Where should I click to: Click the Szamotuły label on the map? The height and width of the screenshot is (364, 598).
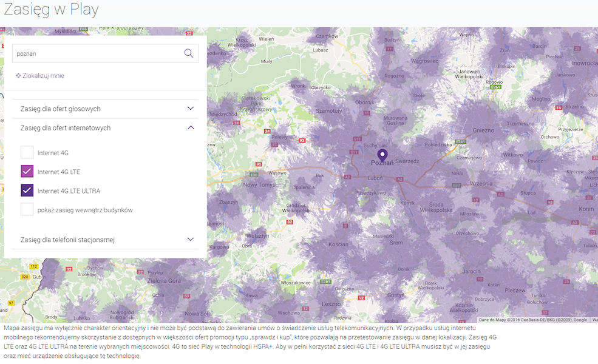[x=328, y=111]
